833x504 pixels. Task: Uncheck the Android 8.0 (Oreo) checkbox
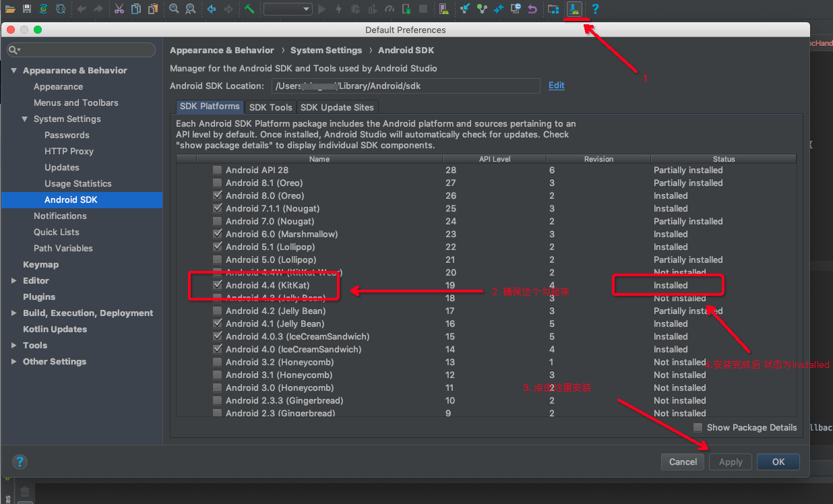click(217, 195)
